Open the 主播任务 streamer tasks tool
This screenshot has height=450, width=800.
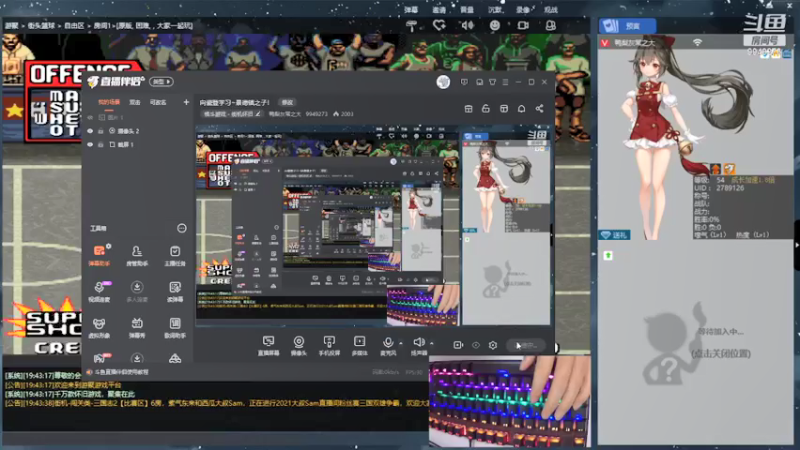(175, 255)
